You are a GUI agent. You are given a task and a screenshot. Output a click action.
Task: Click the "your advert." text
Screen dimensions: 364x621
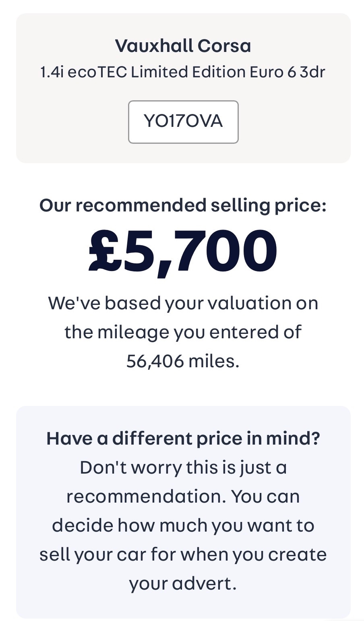tap(183, 584)
